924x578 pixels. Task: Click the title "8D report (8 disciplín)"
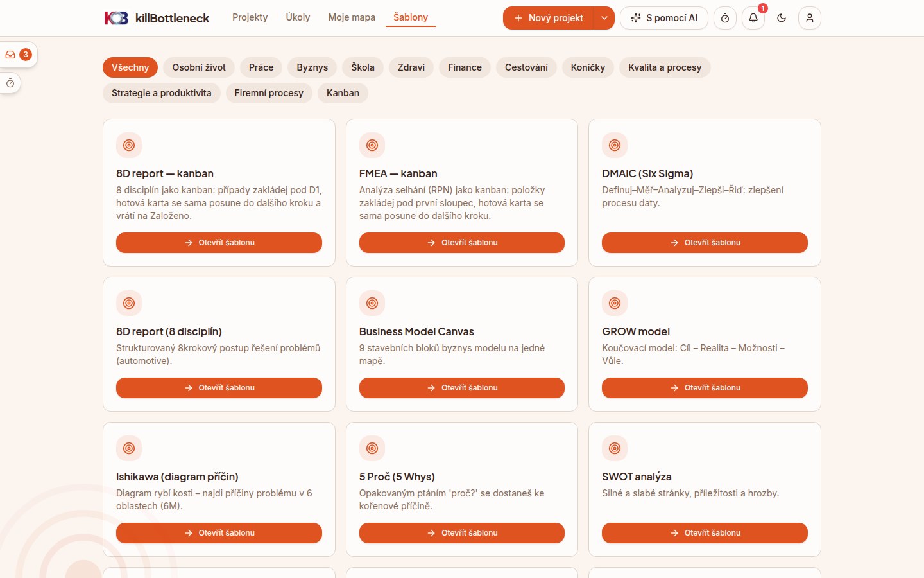pyautogui.click(x=169, y=331)
